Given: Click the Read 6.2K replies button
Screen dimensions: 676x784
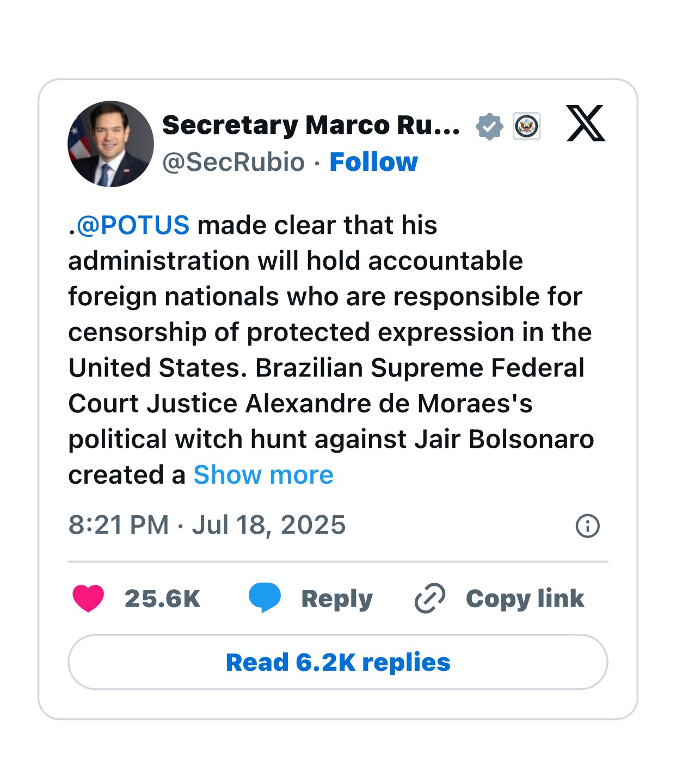Looking at the screenshot, I should (x=337, y=662).
